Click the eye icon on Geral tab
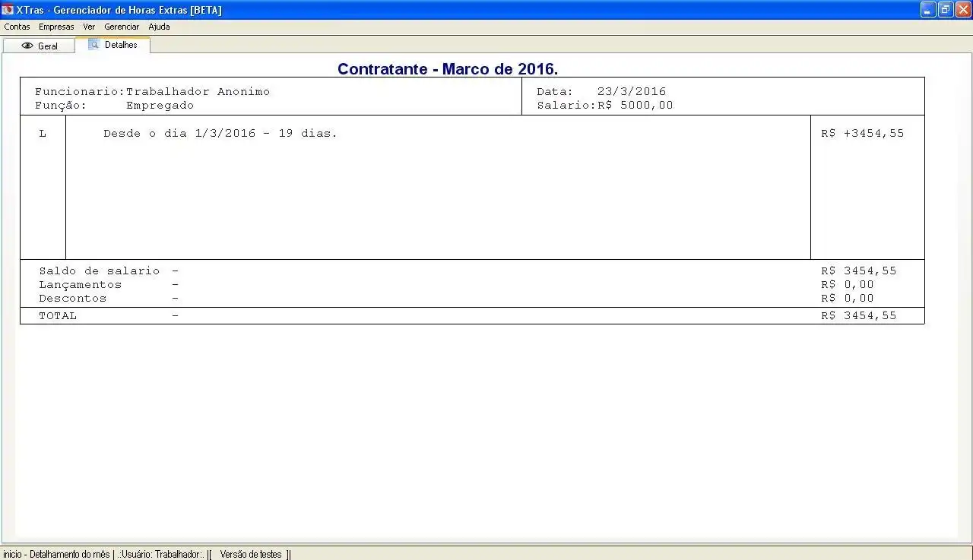 click(27, 46)
